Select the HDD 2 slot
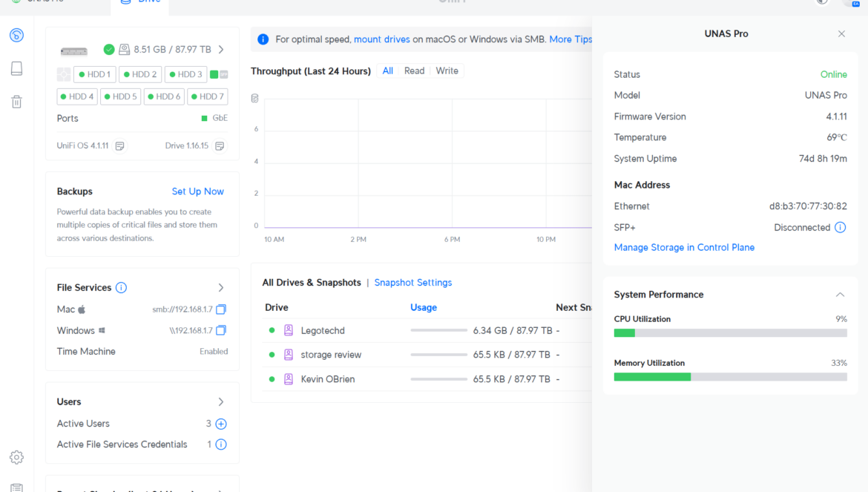This screenshot has width=868, height=492. point(140,74)
